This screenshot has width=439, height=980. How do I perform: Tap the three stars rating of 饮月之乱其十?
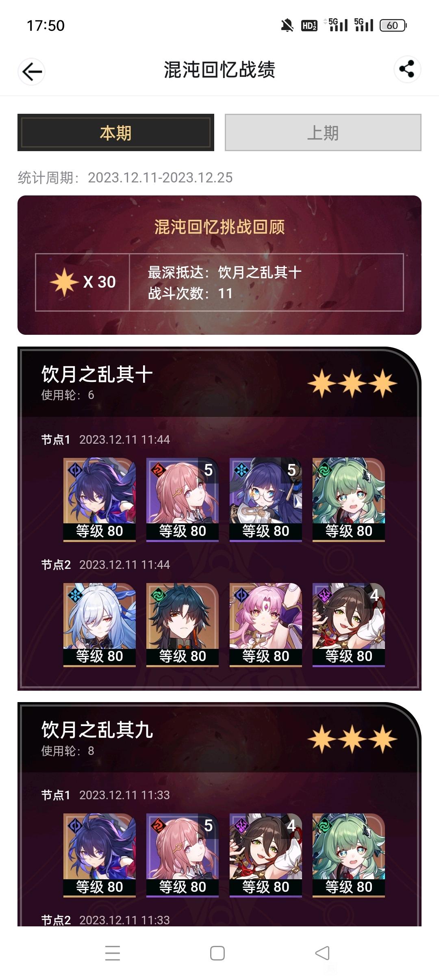(x=352, y=383)
